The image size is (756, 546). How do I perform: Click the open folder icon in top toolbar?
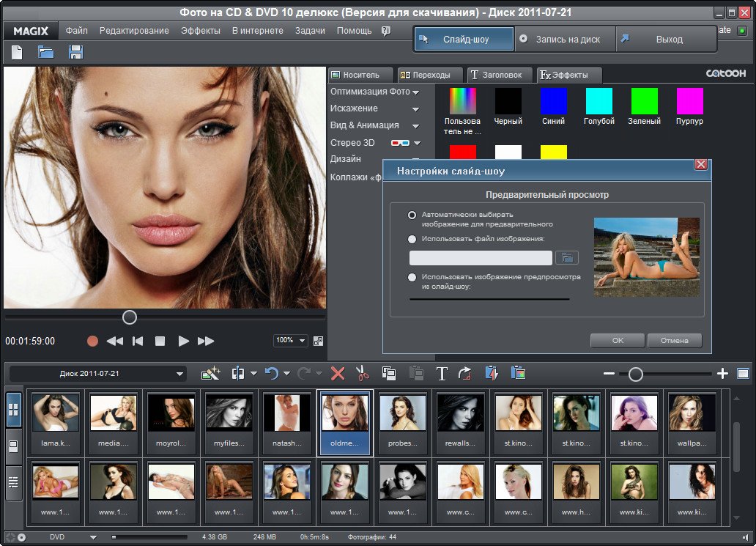46,52
